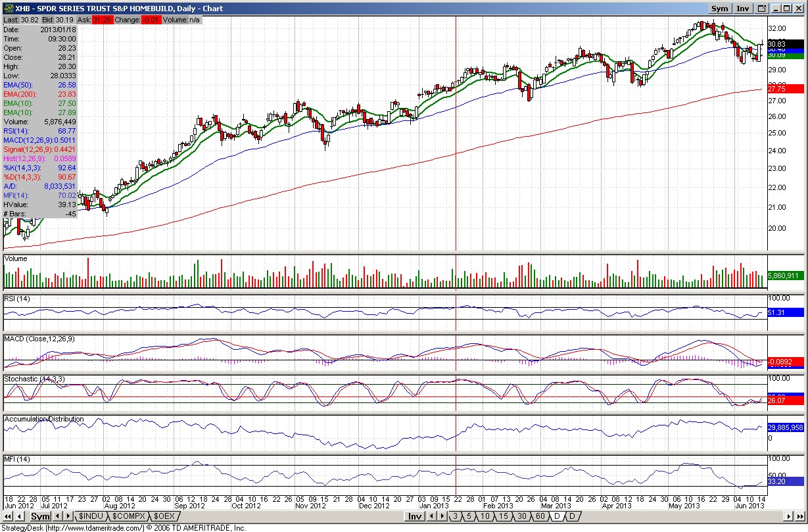This screenshot has height=532, width=808.
Task: Click the red Ask price 31.28 in header
Action: pyautogui.click(x=101, y=20)
